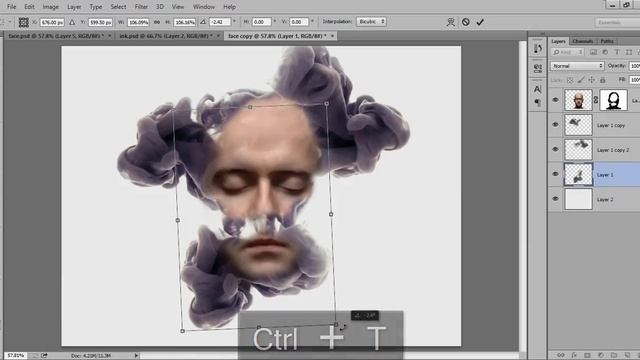Filter layers by shape layers icon

coord(629,52)
